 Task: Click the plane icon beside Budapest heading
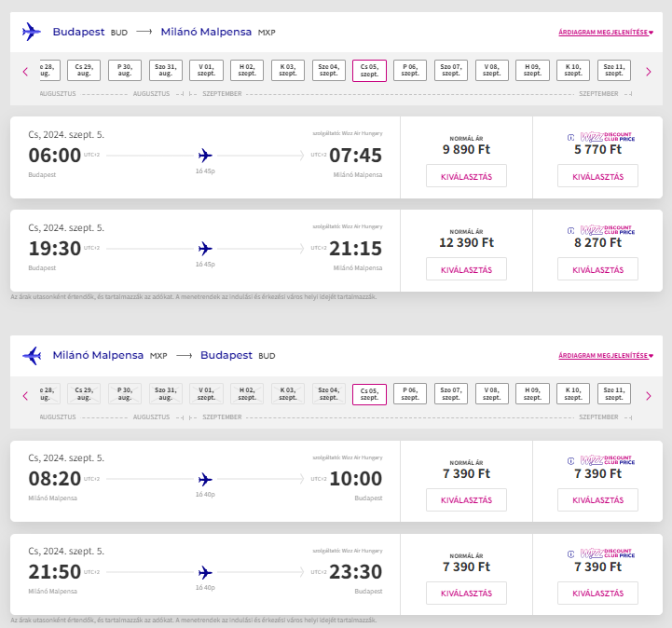pos(32,32)
